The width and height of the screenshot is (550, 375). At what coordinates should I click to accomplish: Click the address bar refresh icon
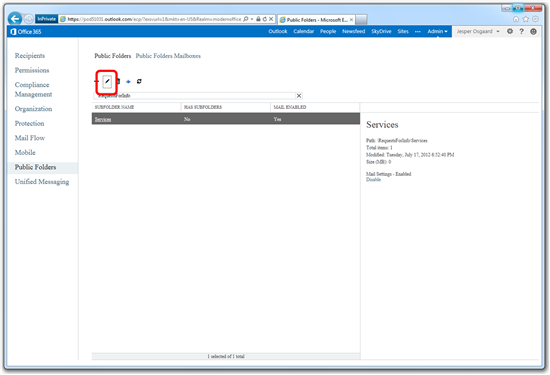pos(264,19)
